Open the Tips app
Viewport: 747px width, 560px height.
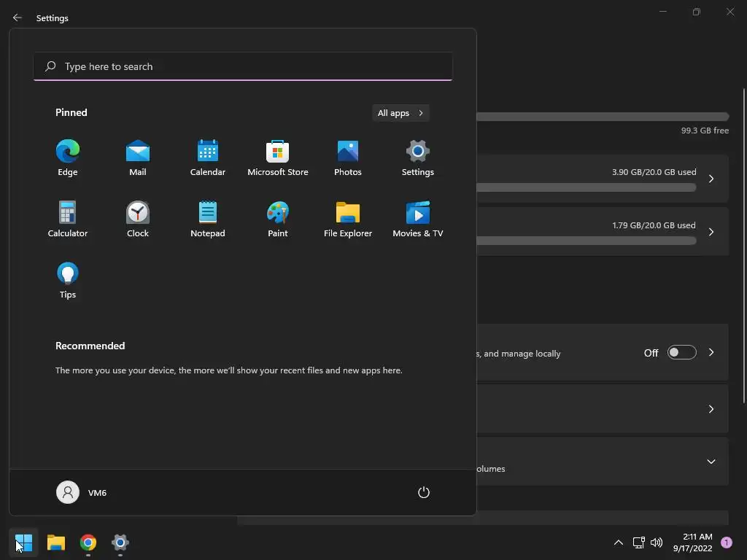(68, 280)
